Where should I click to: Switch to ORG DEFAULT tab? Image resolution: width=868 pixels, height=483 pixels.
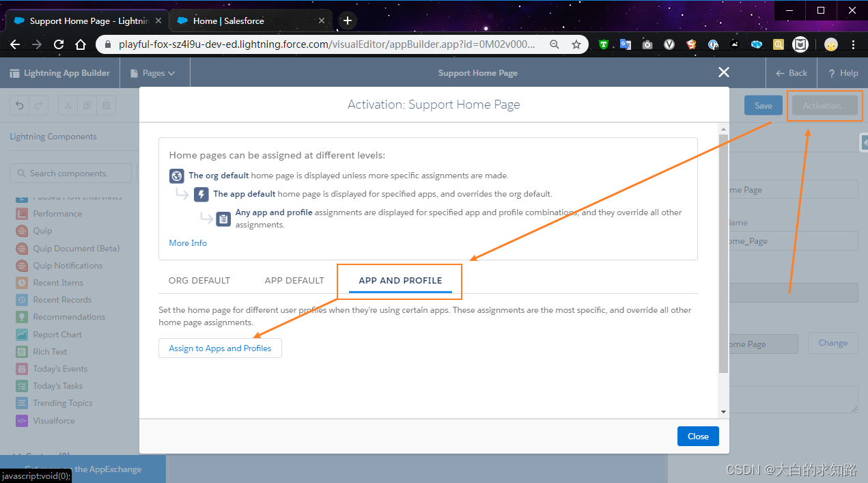pyautogui.click(x=199, y=280)
